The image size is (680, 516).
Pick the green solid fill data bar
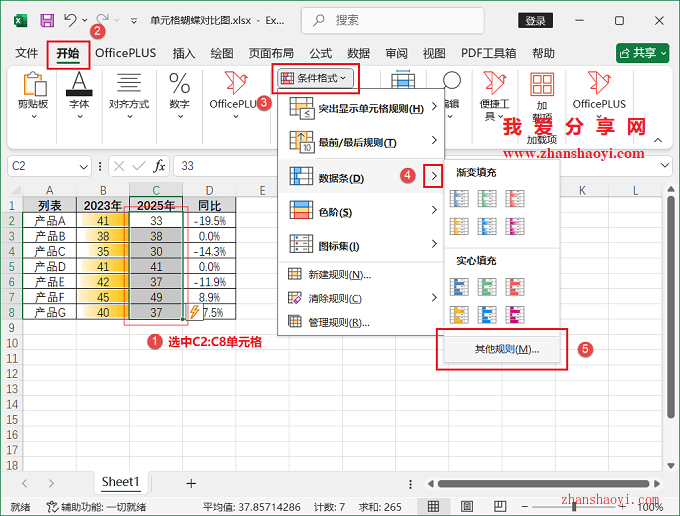coord(488,288)
